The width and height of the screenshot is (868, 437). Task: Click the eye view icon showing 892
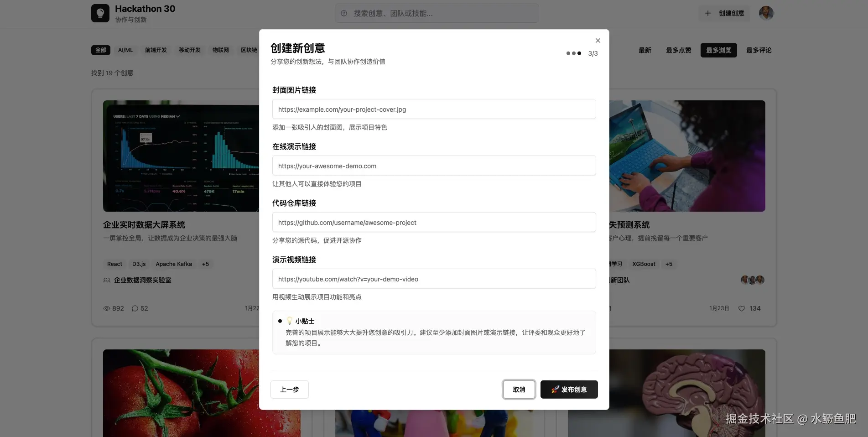click(106, 308)
